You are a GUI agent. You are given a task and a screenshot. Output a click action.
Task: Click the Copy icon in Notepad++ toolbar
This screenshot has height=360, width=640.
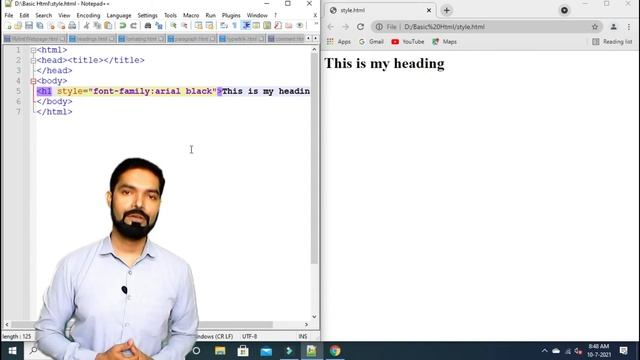pyautogui.click(x=97, y=26)
